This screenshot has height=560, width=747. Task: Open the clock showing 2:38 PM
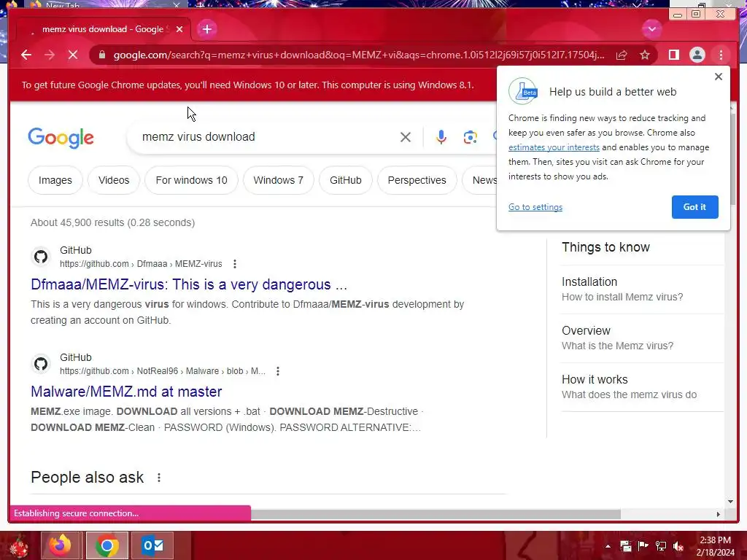[715, 546]
